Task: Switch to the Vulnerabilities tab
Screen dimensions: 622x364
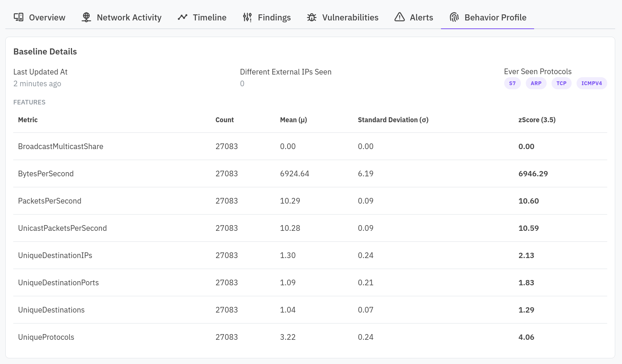Action: click(x=342, y=17)
